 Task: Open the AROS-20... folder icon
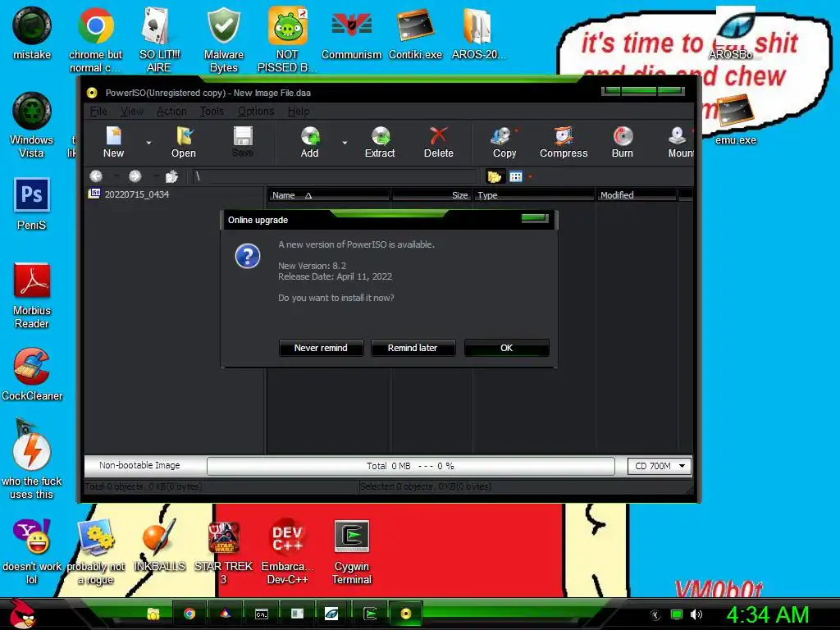click(478, 34)
